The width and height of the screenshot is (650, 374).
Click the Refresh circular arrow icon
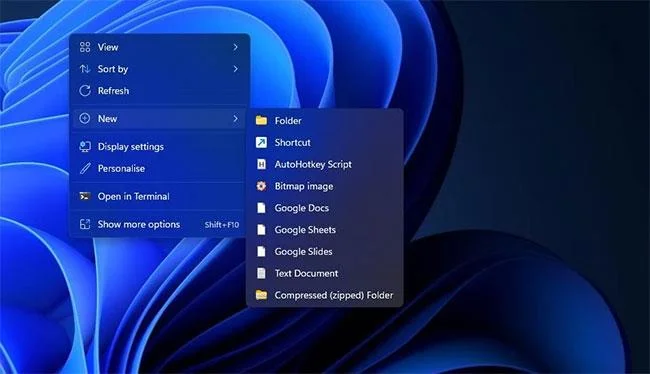tap(85, 91)
